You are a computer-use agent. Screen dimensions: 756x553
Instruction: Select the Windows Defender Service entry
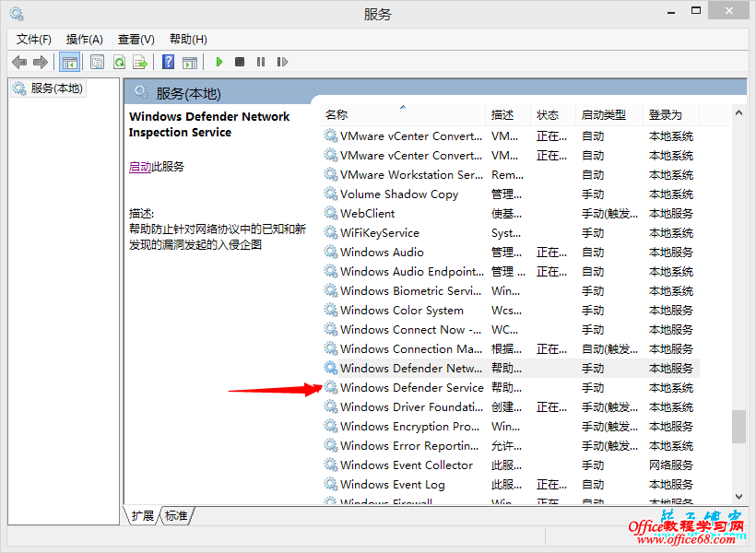[411, 387]
